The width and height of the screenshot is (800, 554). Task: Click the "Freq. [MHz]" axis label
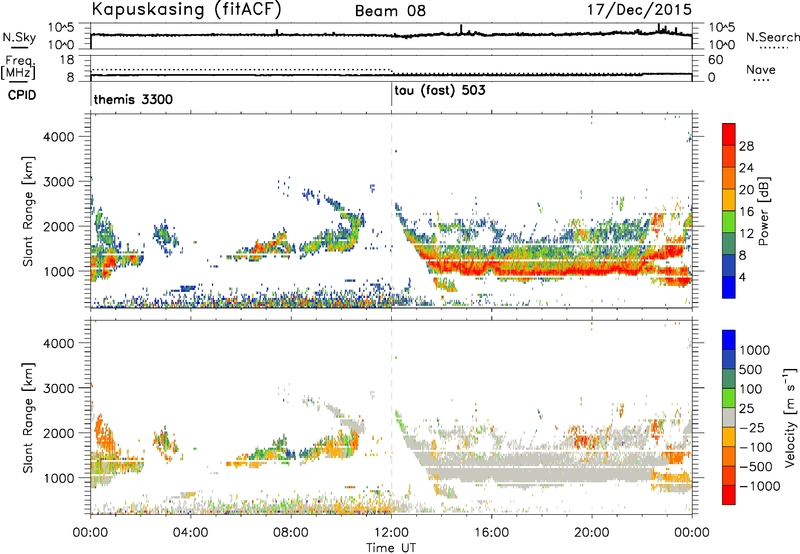[x=19, y=67]
